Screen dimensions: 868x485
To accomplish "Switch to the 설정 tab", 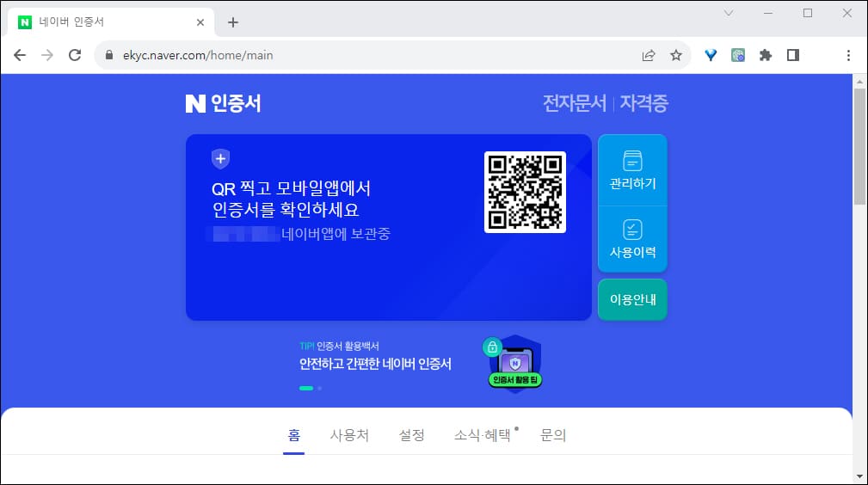I will [412, 435].
